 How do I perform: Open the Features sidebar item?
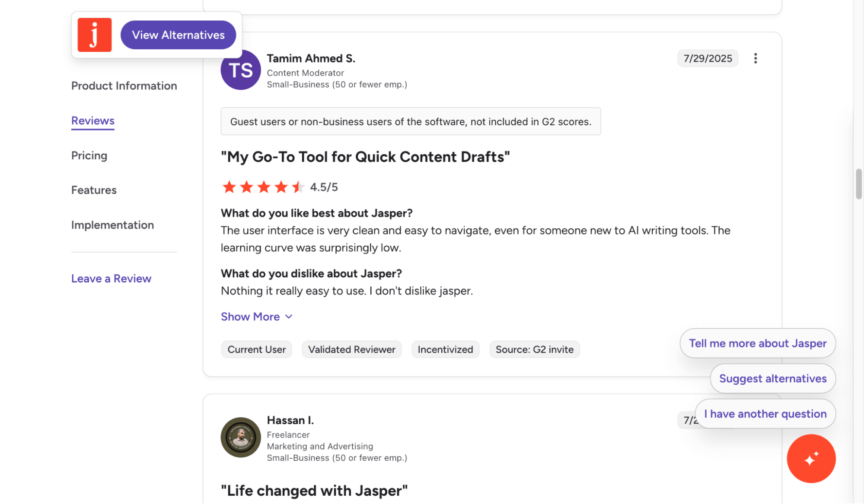tap(94, 190)
